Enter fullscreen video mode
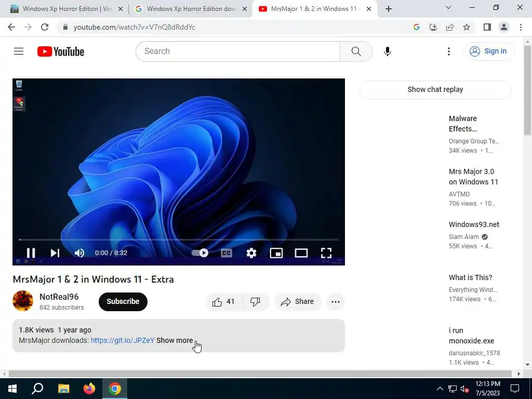This screenshot has width=532, height=399. click(326, 253)
